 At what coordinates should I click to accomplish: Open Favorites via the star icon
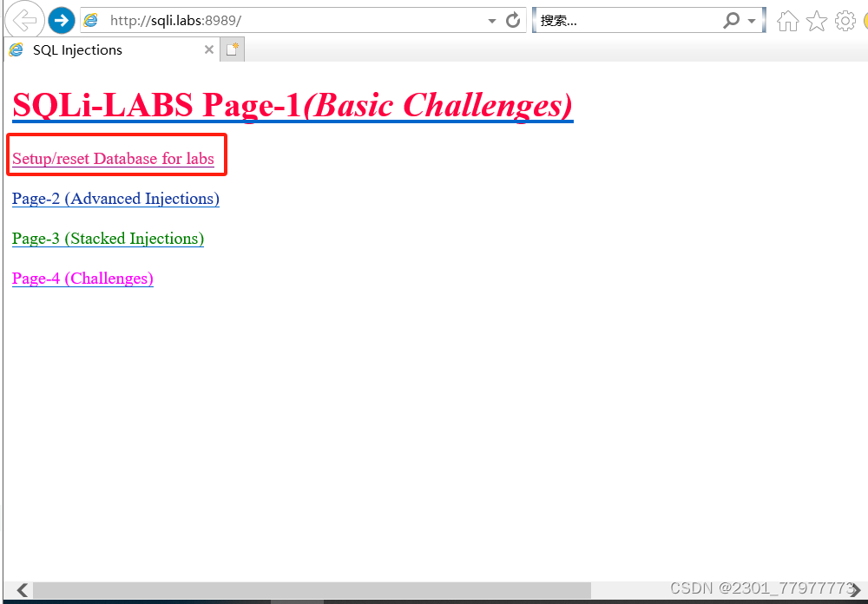coord(817,20)
